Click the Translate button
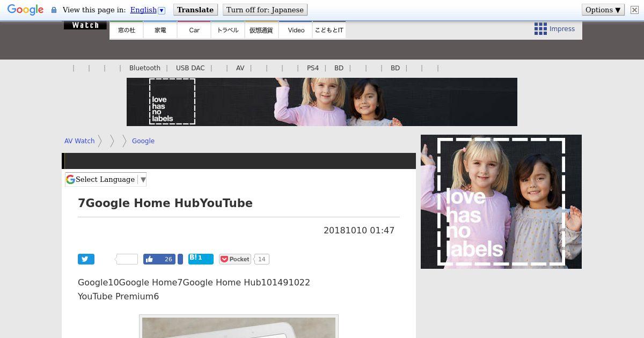 pyautogui.click(x=195, y=10)
